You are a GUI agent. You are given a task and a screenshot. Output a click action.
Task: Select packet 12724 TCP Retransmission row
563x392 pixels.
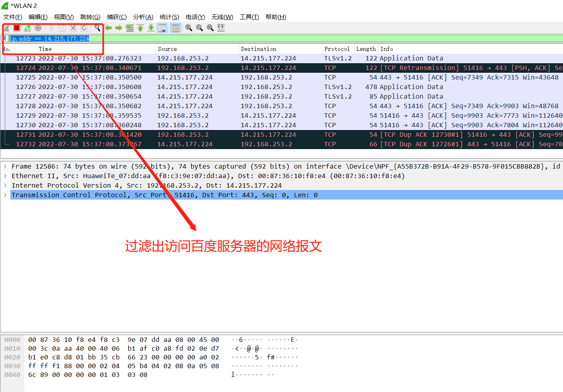281,68
